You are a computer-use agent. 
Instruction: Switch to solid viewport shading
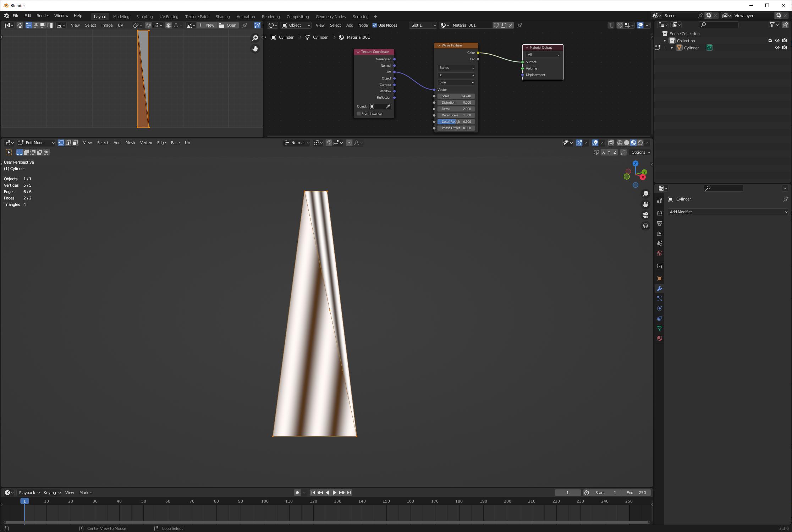(627, 143)
